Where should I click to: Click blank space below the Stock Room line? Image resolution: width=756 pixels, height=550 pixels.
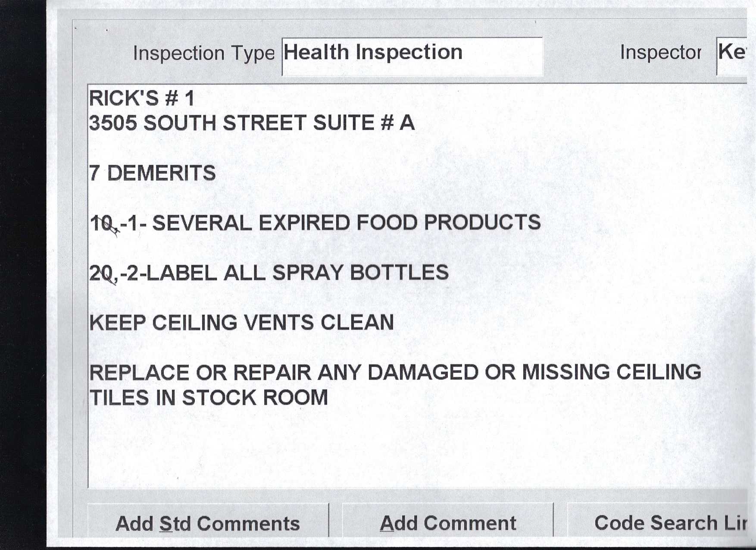pyautogui.click(x=388, y=449)
